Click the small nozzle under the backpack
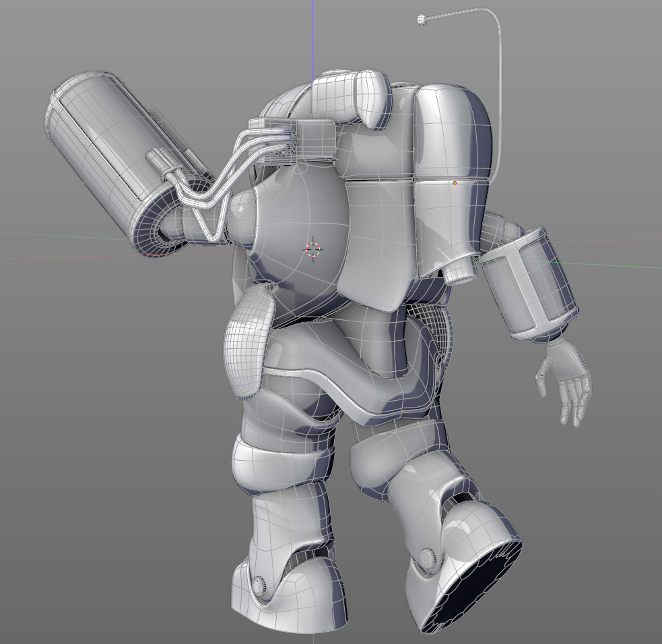Image resolution: width=662 pixels, height=644 pixels. point(460,271)
